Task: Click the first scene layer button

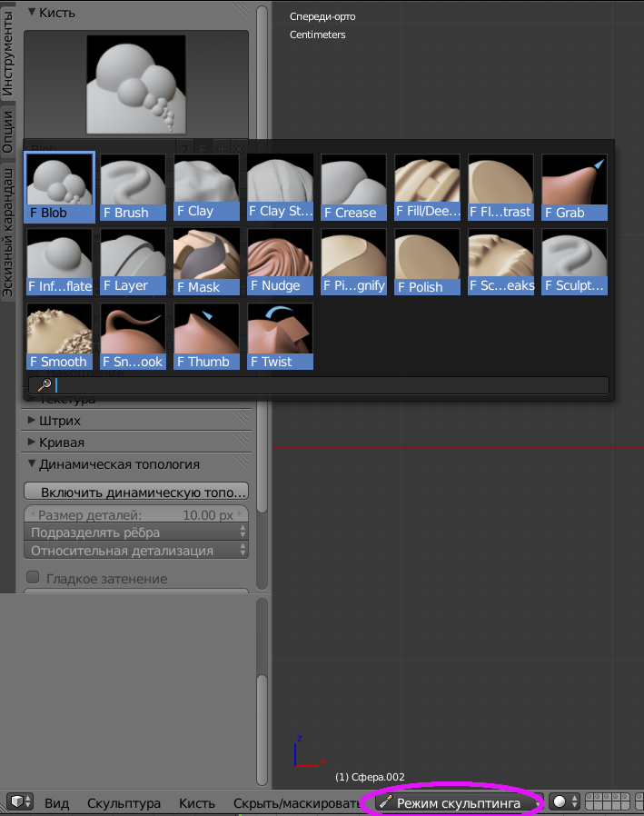Action: [x=590, y=797]
